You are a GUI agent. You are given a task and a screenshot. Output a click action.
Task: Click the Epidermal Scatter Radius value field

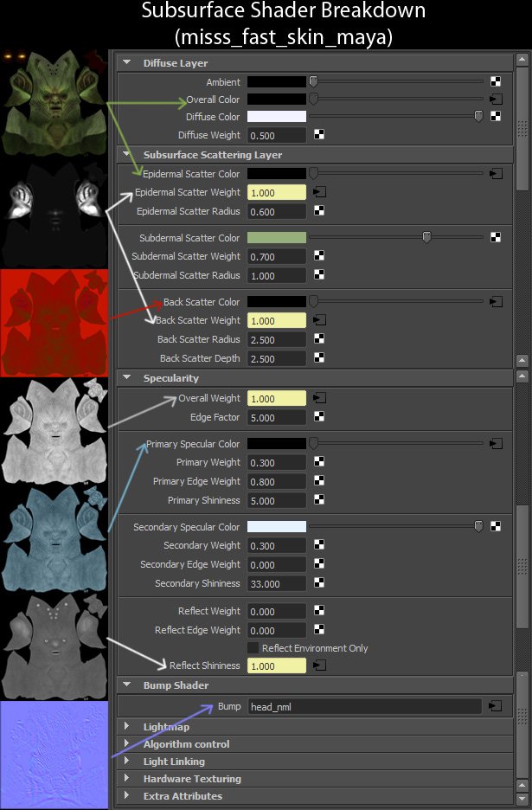click(x=276, y=211)
